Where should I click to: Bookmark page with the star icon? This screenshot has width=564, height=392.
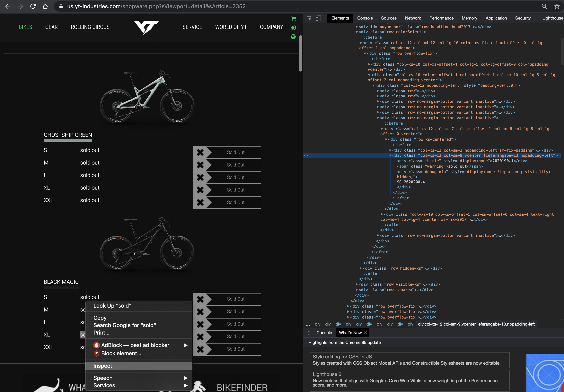click(x=557, y=6)
